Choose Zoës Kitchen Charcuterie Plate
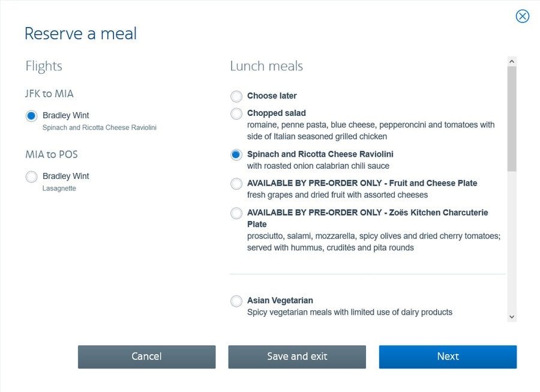The image size is (540, 392). pyautogui.click(x=236, y=213)
